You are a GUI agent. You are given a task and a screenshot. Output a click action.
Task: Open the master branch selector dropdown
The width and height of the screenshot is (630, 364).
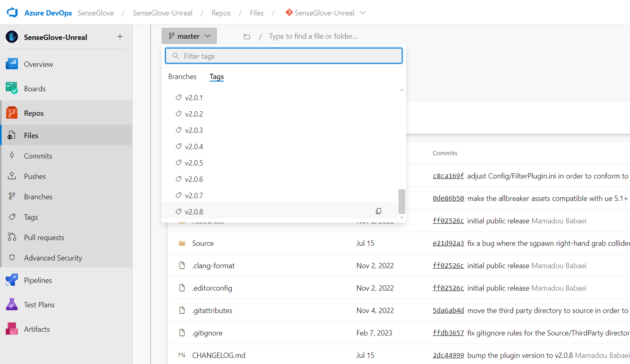pos(189,36)
